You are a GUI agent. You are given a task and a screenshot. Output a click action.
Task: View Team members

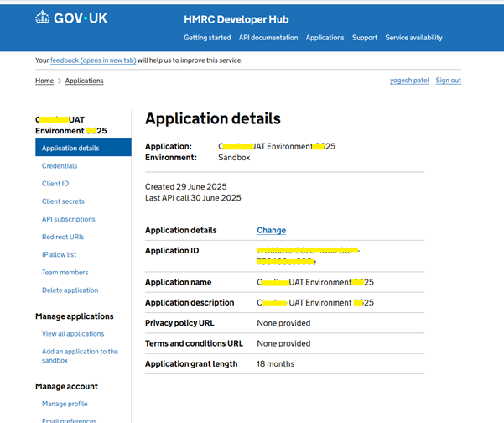(x=65, y=272)
